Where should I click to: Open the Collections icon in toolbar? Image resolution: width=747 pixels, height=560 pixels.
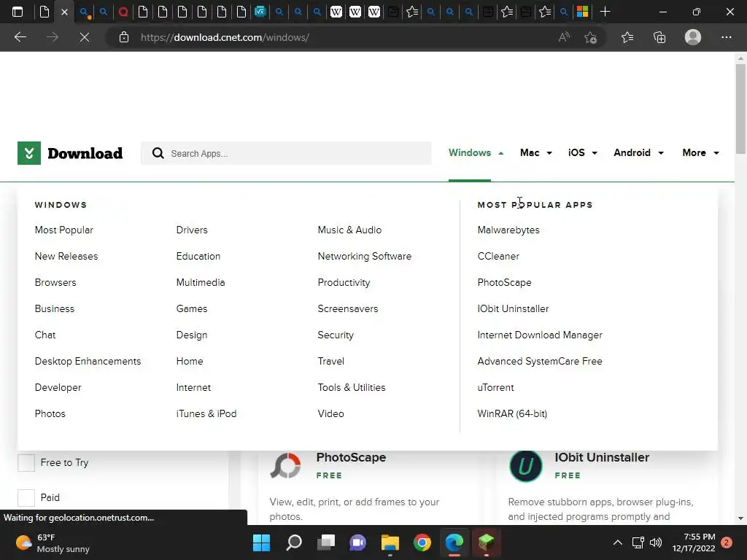[x=659, y=37]
